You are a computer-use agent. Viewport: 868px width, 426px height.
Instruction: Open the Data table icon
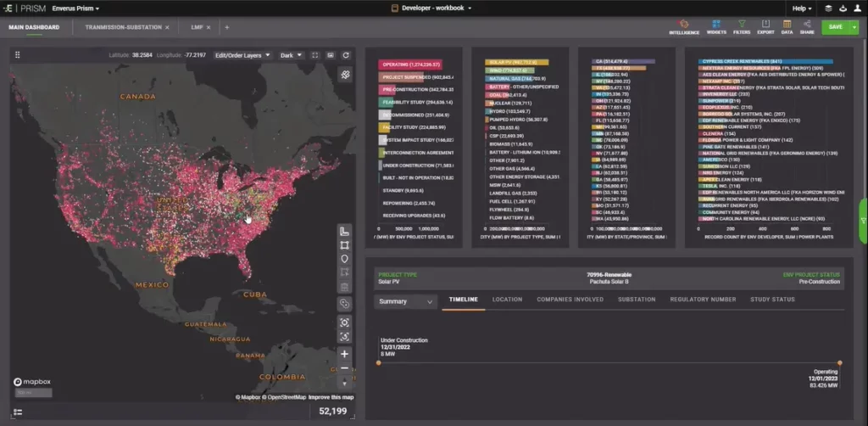pyautogui.click(x=787, y=27)
